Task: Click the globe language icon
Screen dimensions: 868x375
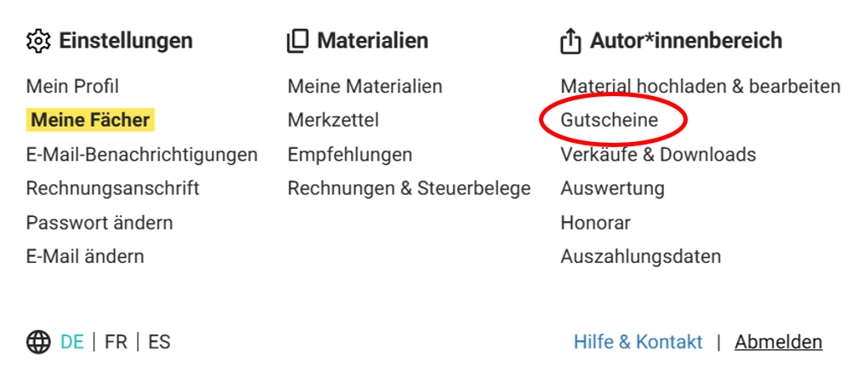Action: (x=39, y=343)
